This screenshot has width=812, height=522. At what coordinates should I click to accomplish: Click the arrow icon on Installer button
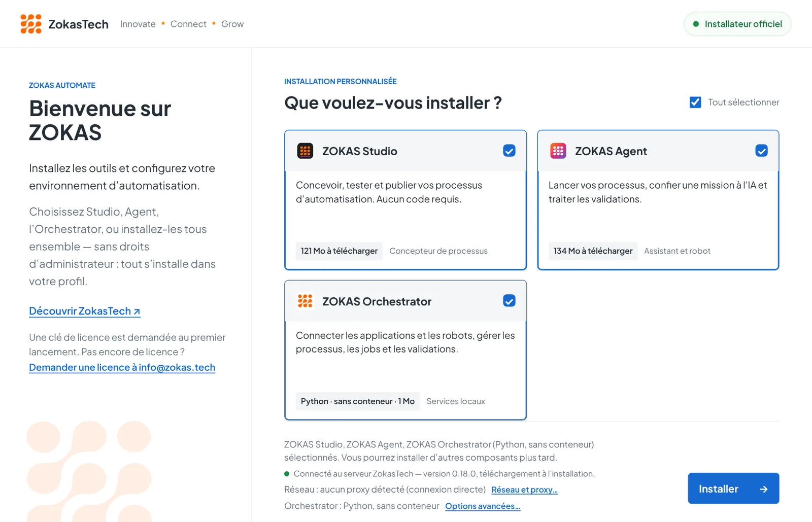[764, 489]
